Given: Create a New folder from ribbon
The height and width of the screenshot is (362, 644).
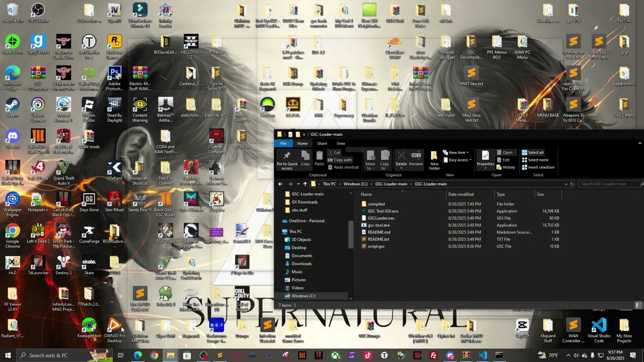Looking at the screenshot, I should [434, 160].
